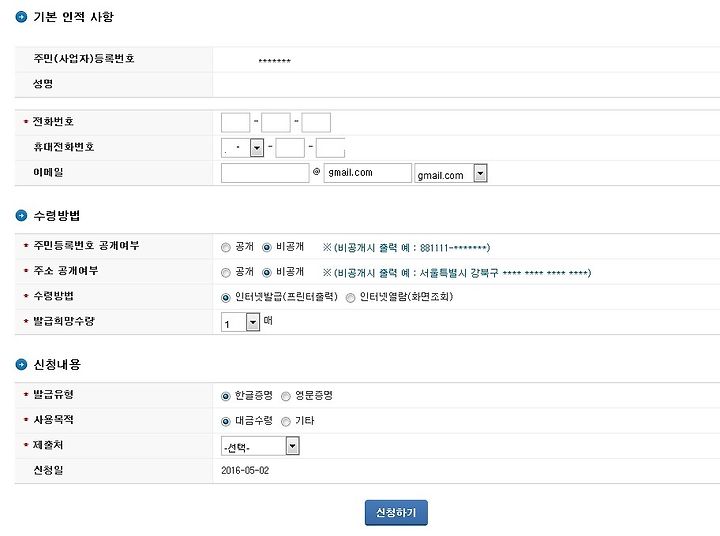This screenshot has width=720, height=536.
Task: Select 공개 for 주민등록번호 공개여부
Action: coord(225,248)
